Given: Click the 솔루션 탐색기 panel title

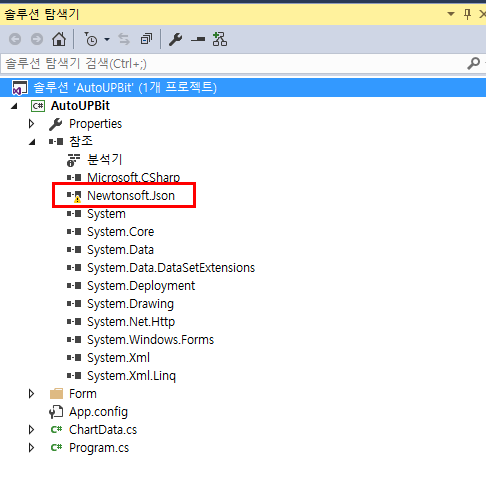Looking at the screenshot, I should [x=42, y=14].
